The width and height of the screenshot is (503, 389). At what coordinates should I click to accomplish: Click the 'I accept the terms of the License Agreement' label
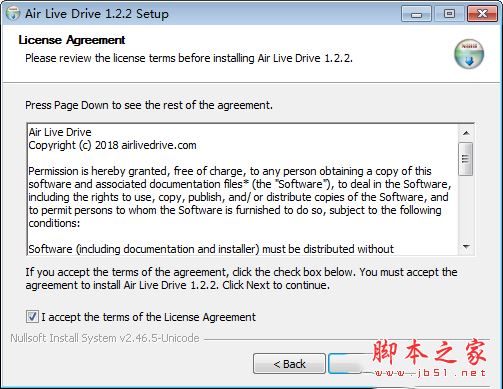[x=149, y=317]
